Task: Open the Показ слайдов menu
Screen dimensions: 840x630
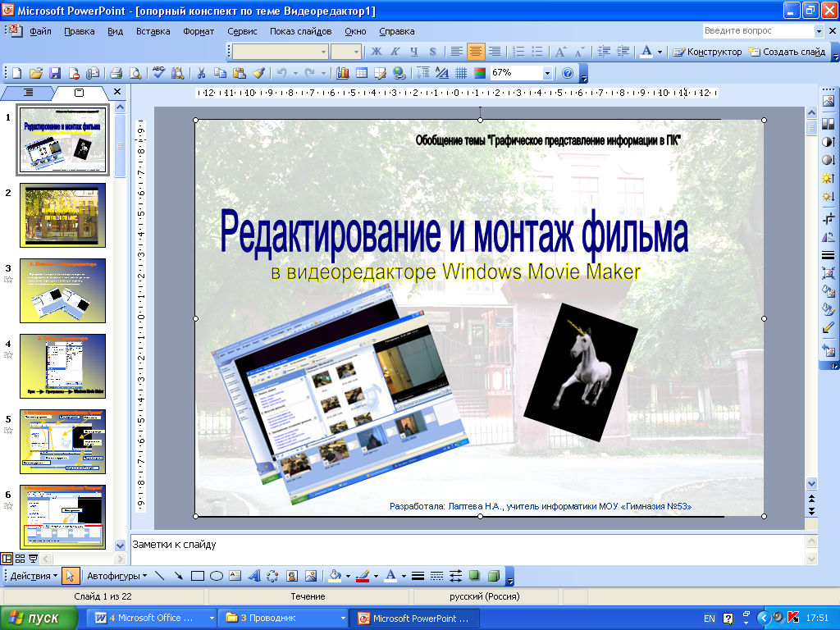Action: 300,31
